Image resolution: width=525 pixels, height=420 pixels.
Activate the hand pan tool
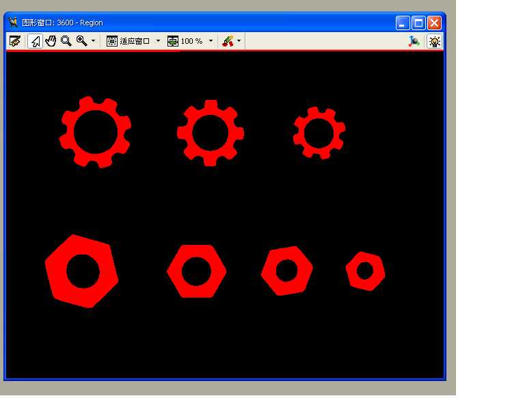pos(51,41)
